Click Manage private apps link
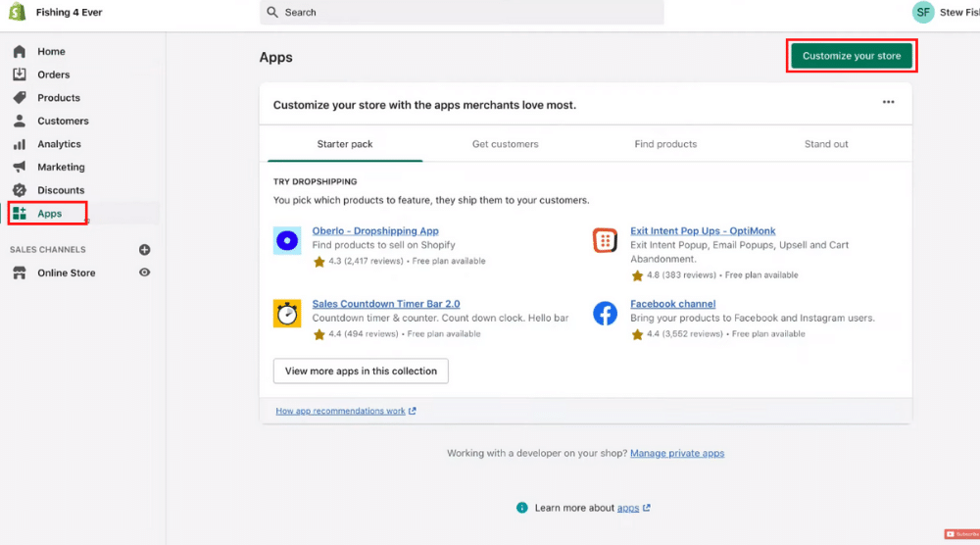 pyautogui.click(x=677, y=453)
